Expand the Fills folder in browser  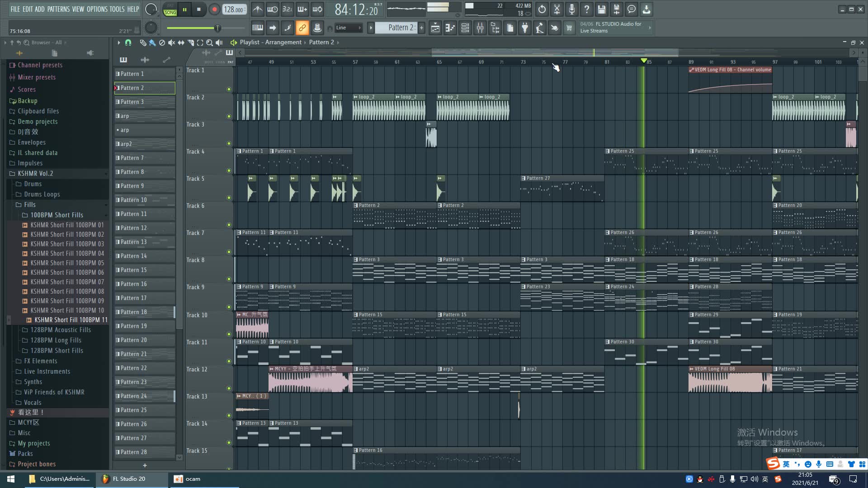29,204
